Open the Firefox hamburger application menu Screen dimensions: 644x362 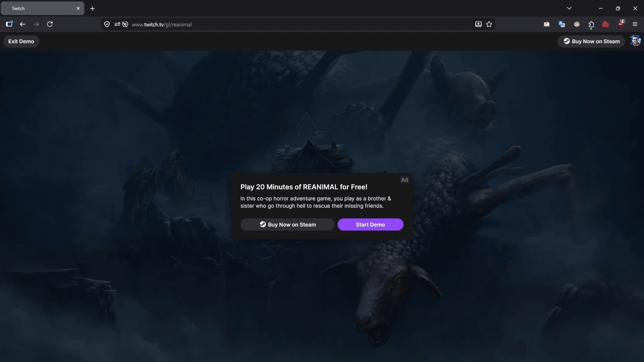(x=635, y=24)
